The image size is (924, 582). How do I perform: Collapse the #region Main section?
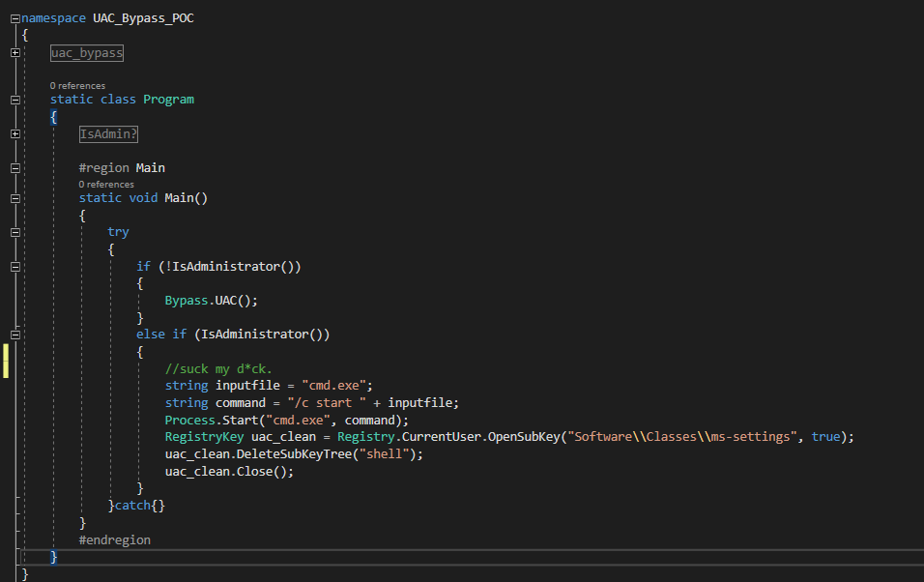tap(15, 168)
